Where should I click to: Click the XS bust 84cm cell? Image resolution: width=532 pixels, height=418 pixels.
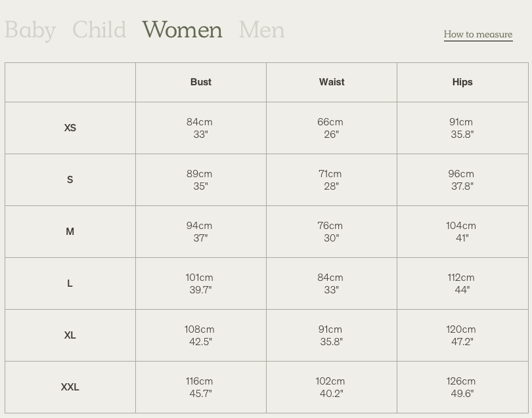(201, 128)
